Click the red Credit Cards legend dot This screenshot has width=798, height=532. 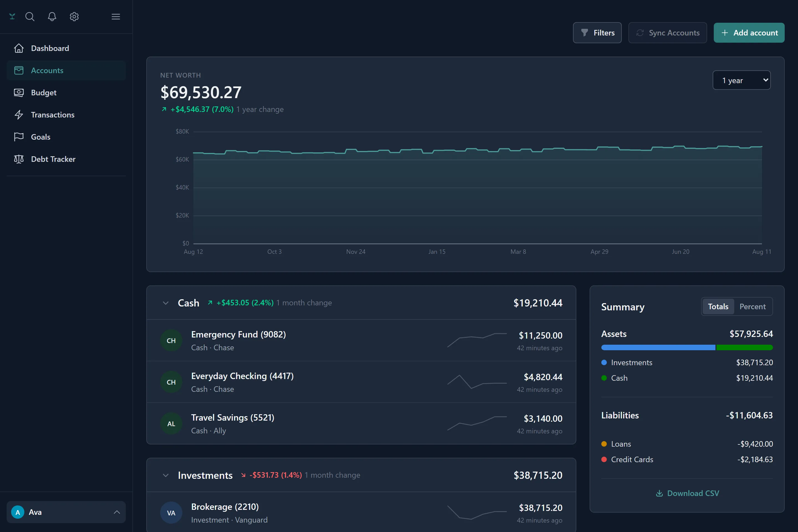tap(604, 459)
